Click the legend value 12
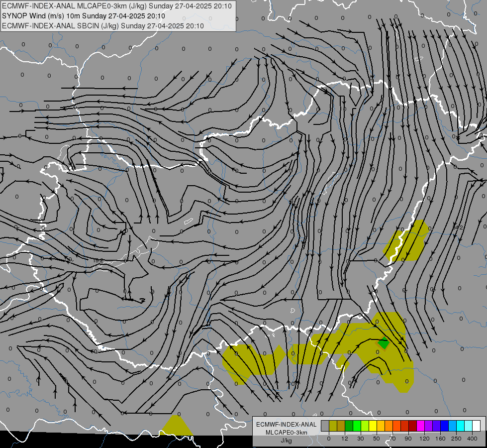This screenshot has height=448, width=487. (345, 439)
